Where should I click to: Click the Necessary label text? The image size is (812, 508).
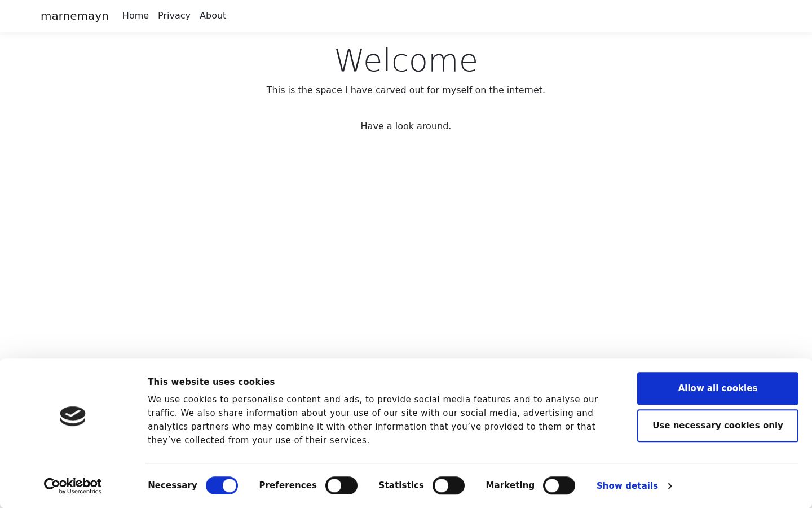tap(173, 485)
